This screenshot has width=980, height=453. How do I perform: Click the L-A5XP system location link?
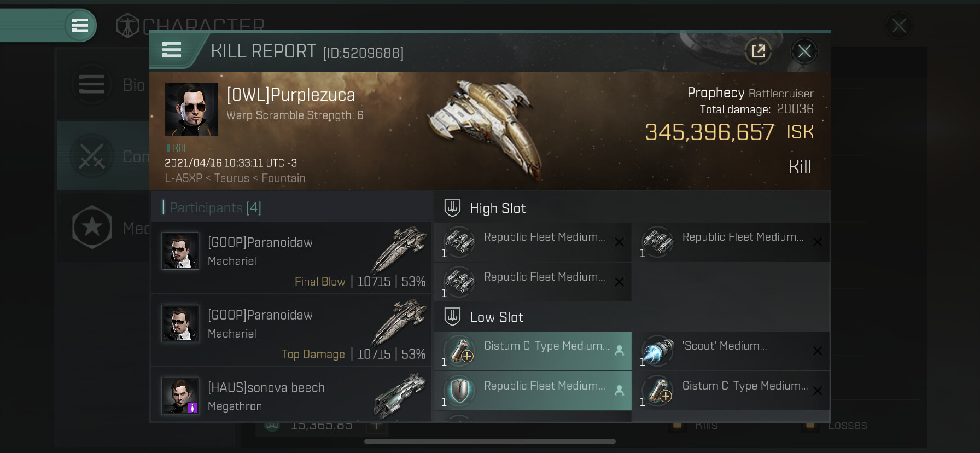[183, 178]
